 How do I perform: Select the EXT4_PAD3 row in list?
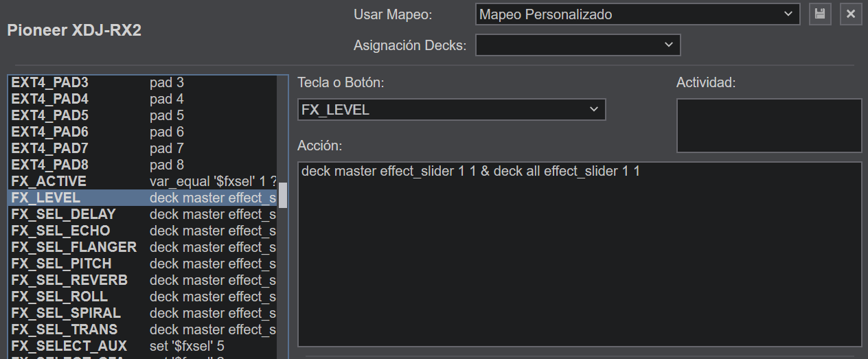[x=144, y=82]
